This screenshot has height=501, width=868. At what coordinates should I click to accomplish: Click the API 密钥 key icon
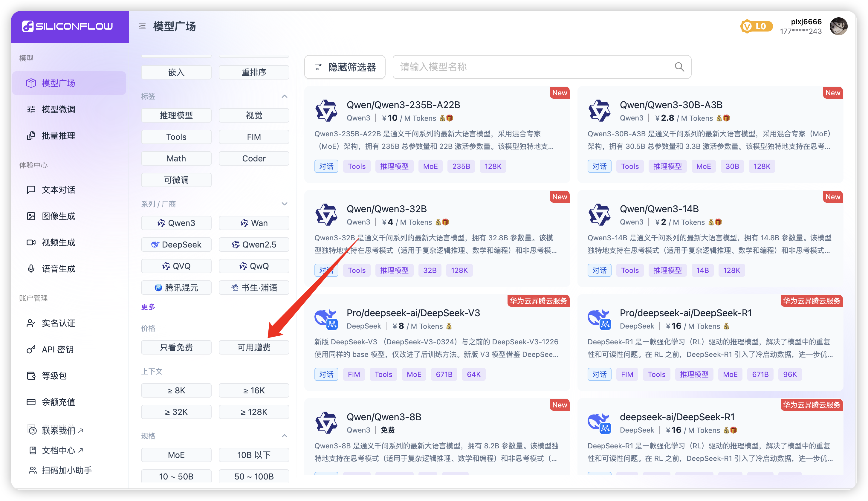click(31, 350)
